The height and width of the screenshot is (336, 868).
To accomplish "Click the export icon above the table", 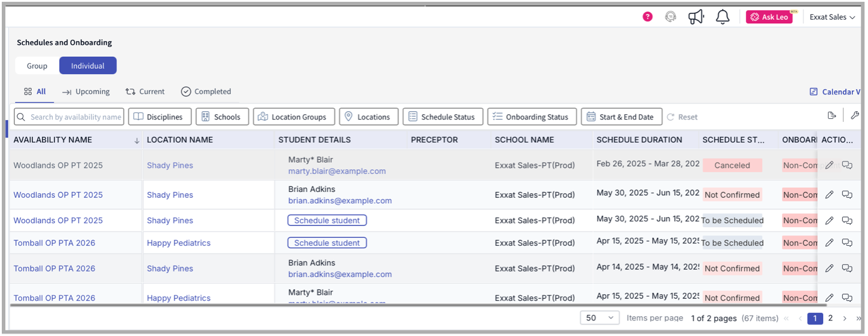I will 832,116.
